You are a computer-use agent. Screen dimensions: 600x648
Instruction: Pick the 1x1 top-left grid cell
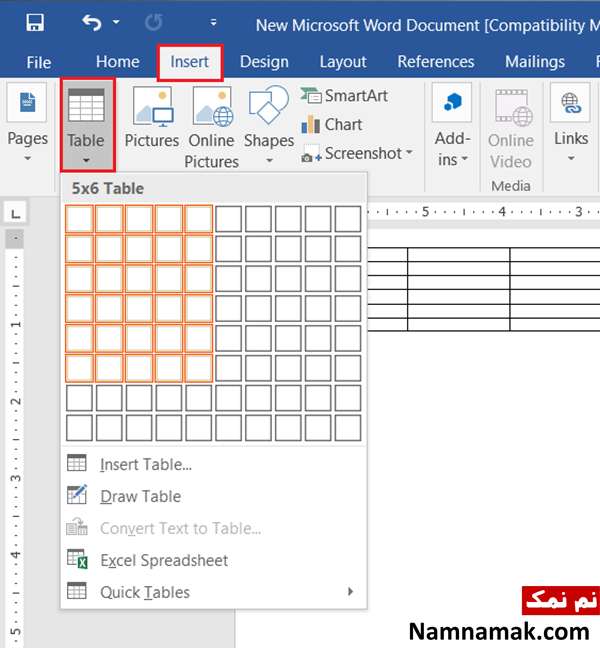click(x=79, y=219)
